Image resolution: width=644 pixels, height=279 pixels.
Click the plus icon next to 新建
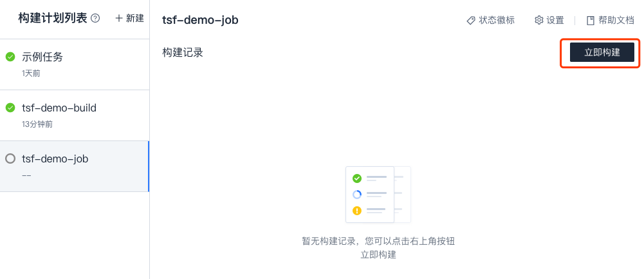tap(119, 19)
